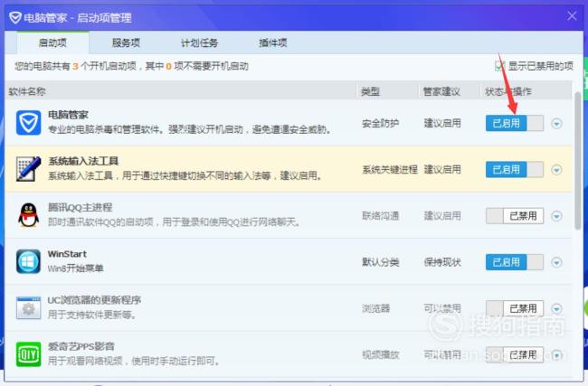
Task: Enable 腾讯QQ主进程 via its 已禁用 switch
Action: coord(515,216)
